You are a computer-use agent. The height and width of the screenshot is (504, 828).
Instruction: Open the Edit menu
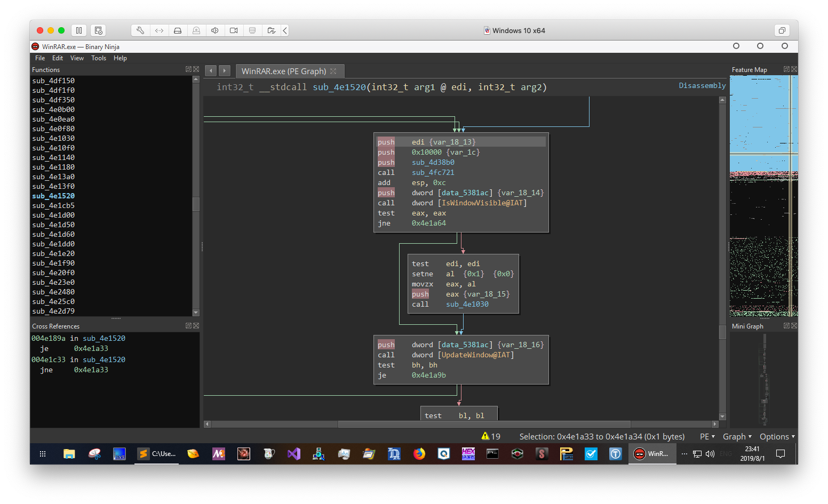tap(58, 58)
